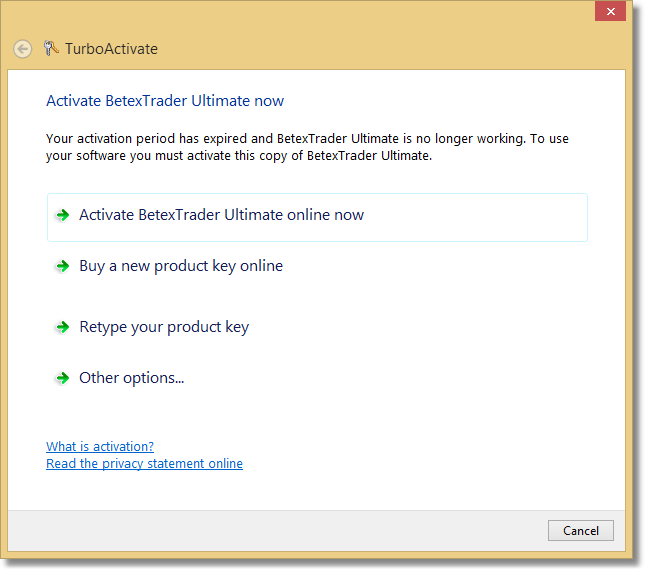Click the gray footer bar left of Cancel

[x=280, y=531]
